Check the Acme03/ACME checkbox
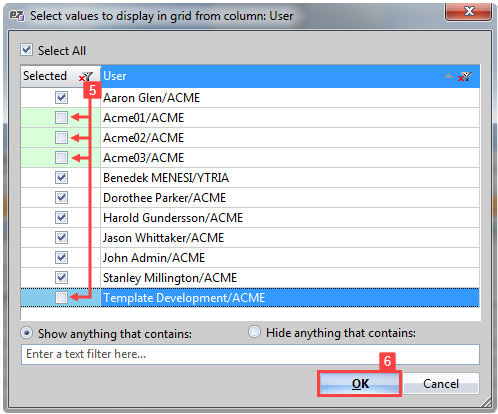498x414 pixels. coord(61,158)
